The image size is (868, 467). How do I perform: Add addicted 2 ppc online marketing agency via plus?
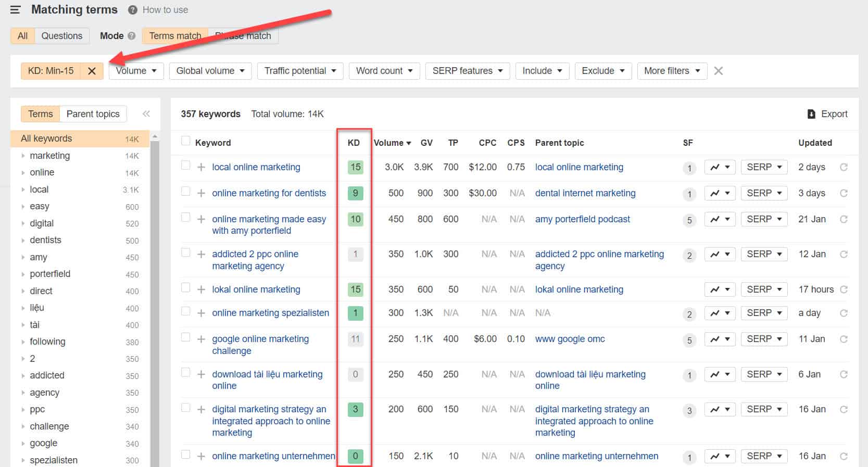(x=201, y=254)
